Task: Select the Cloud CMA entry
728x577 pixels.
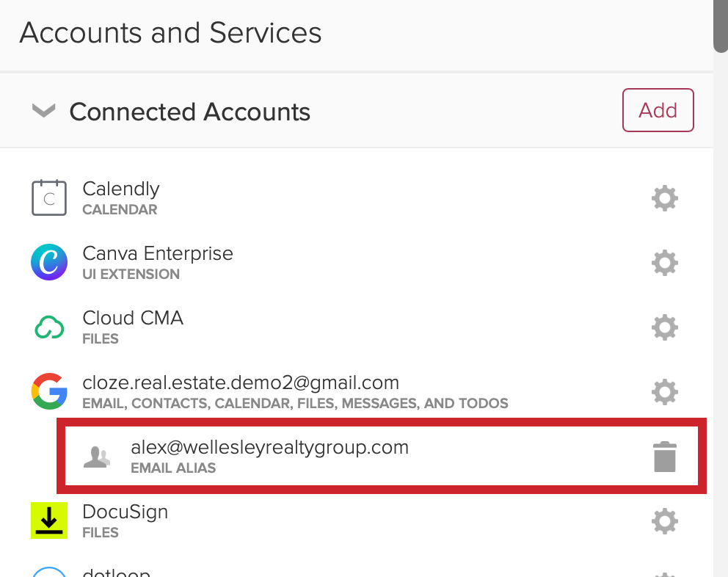Action: [x=133, y=319]
